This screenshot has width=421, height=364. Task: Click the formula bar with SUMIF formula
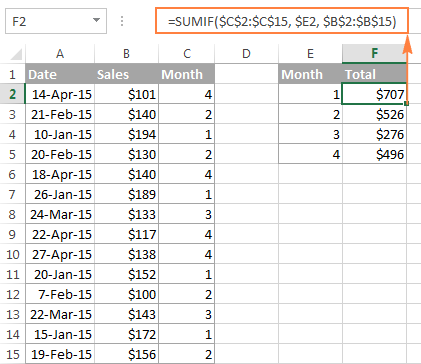point(282,21)
